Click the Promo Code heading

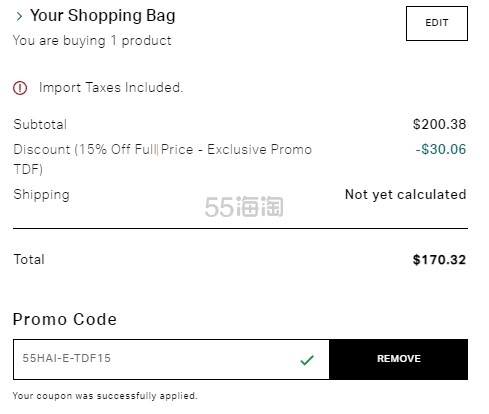pos(65,319)
